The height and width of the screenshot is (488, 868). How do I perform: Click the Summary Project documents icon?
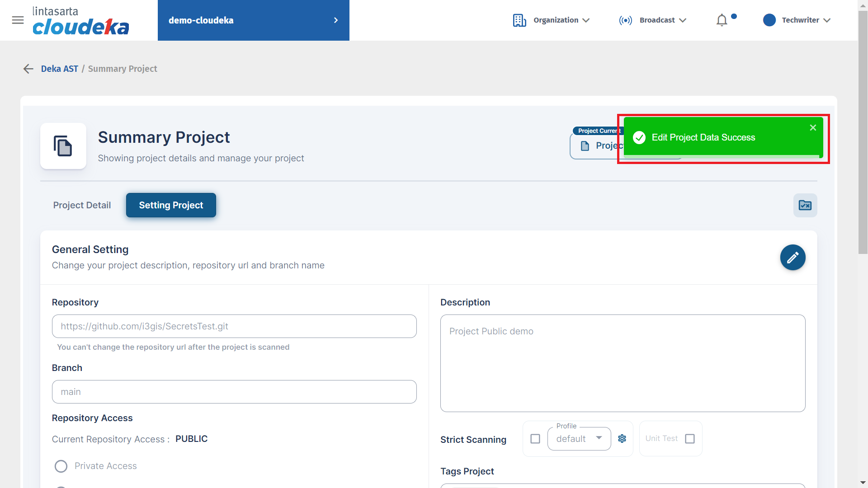[63, 146]
